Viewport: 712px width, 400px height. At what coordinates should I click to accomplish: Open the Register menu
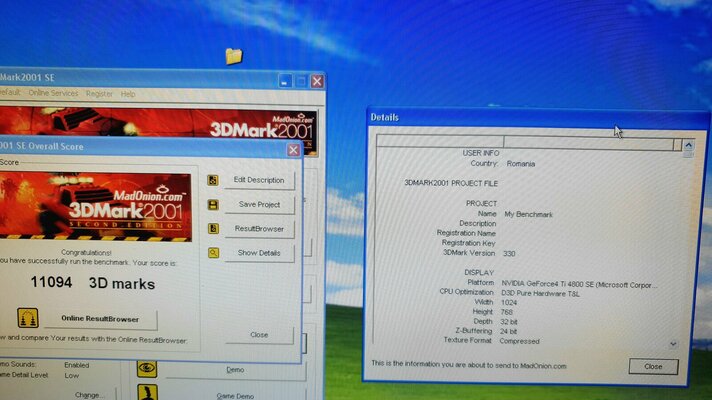tap(99, 94)
